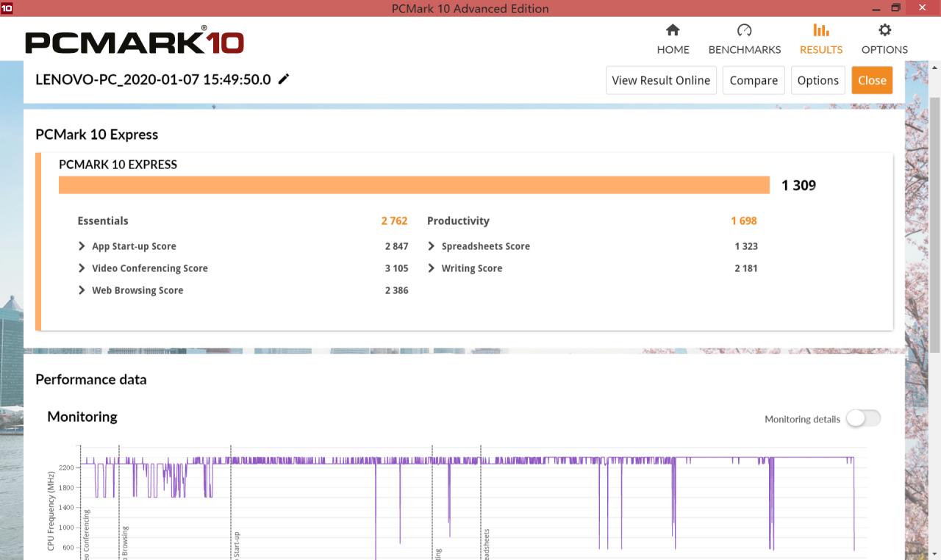Click the PCMark 10 Express section title

tap(97, 134)
